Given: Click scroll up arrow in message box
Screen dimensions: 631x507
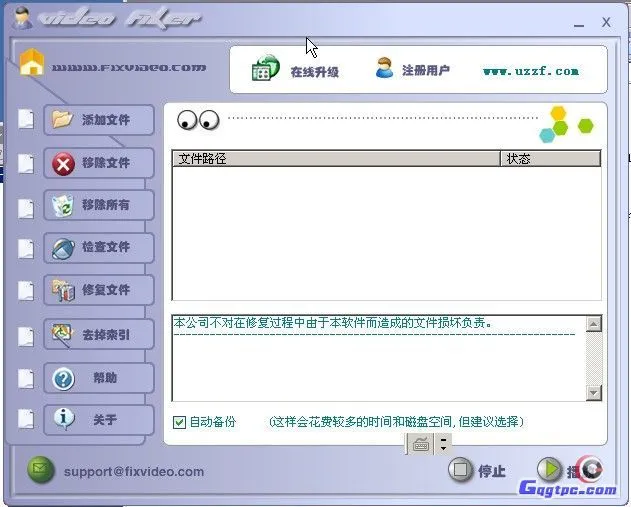Looking at the screenshot, I should 594,324.
